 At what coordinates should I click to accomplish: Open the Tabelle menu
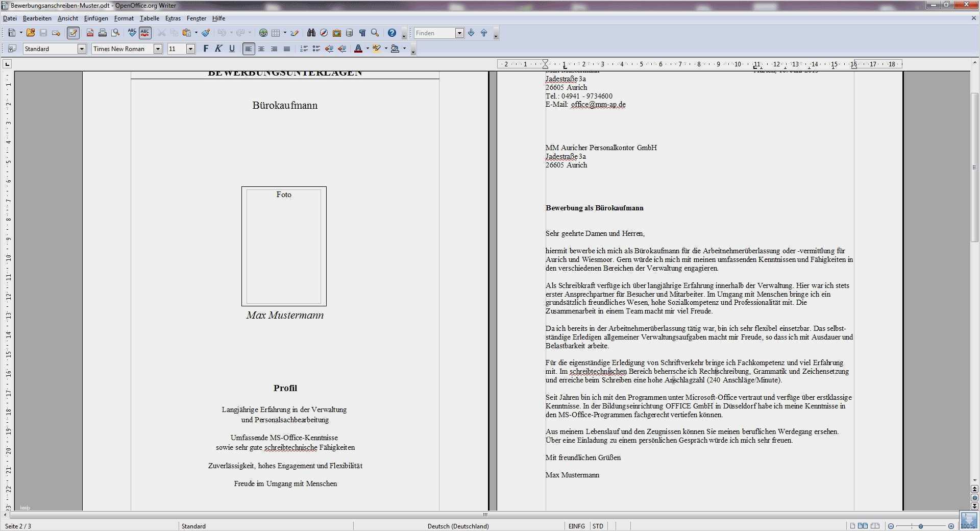tap(150, 18)
